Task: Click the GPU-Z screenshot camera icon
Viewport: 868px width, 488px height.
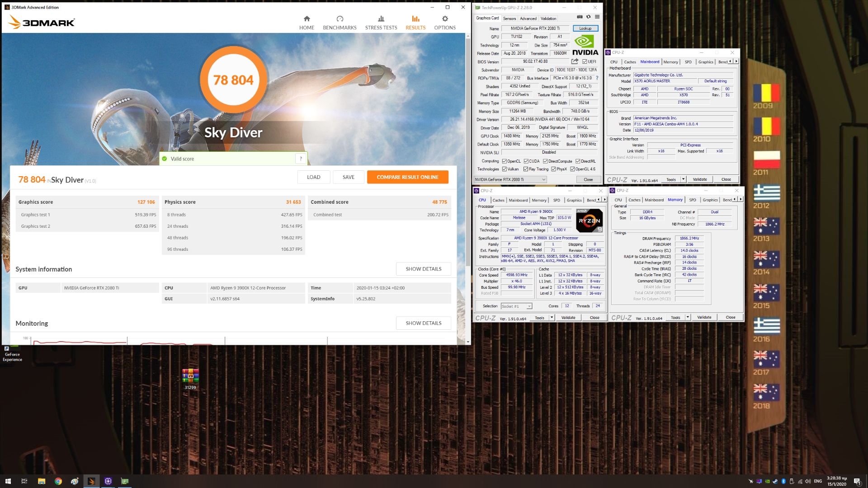Action: [x=580, y=17]
